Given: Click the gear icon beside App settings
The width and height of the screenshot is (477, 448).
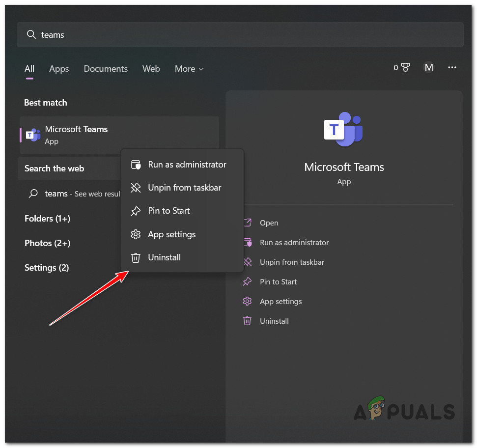Looking at the screenshot, I should coord(136,234).
